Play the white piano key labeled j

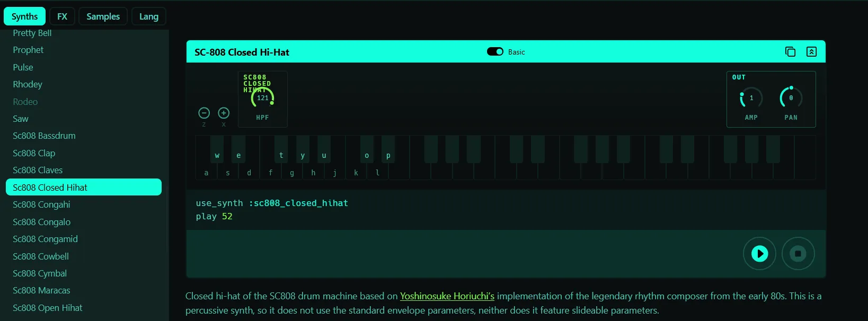pos(334,172)
